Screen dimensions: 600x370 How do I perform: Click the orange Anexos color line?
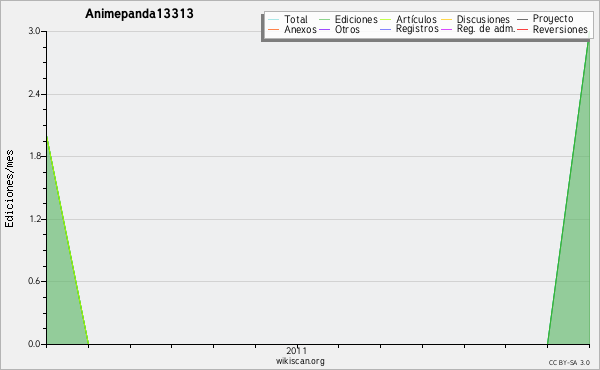274,29
